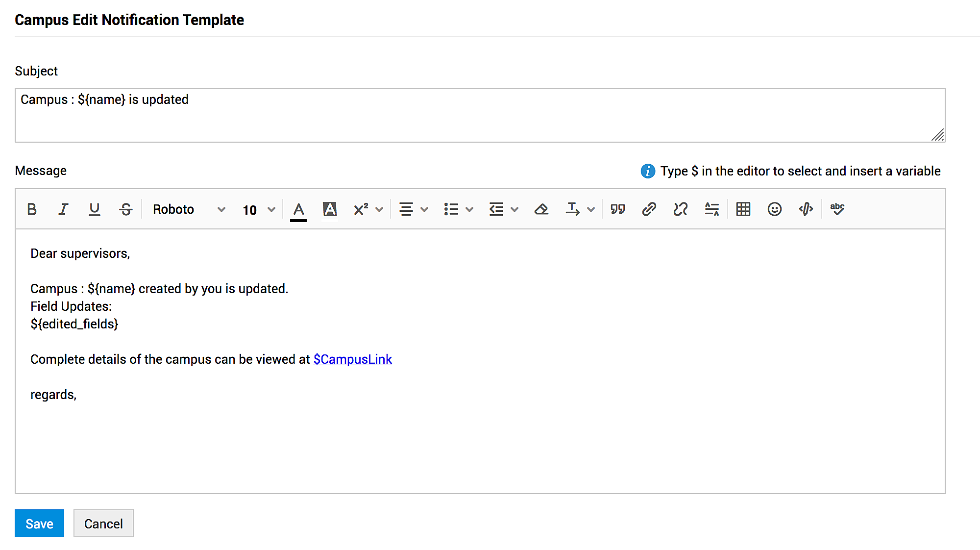
Task: Expand the list type dropdown arrow
Action: [469, 209]
